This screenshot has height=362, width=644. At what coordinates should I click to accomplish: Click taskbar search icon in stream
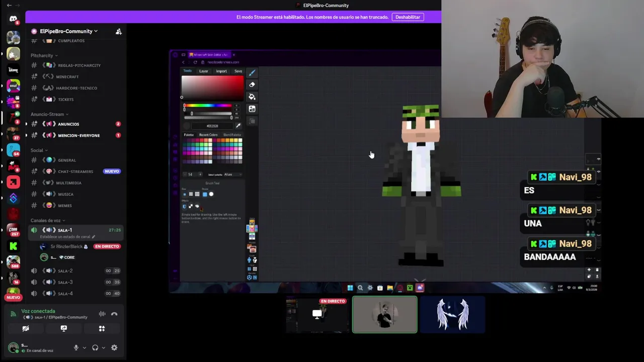360,288
